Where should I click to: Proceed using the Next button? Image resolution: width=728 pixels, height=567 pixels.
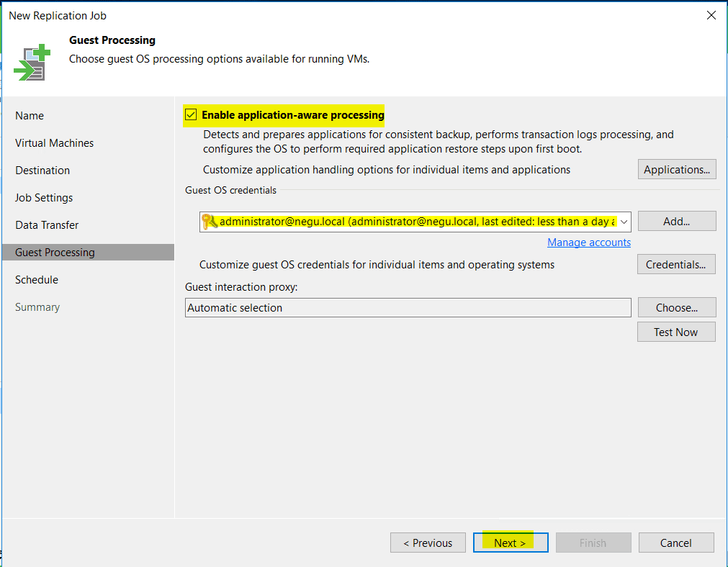(510, 543)
